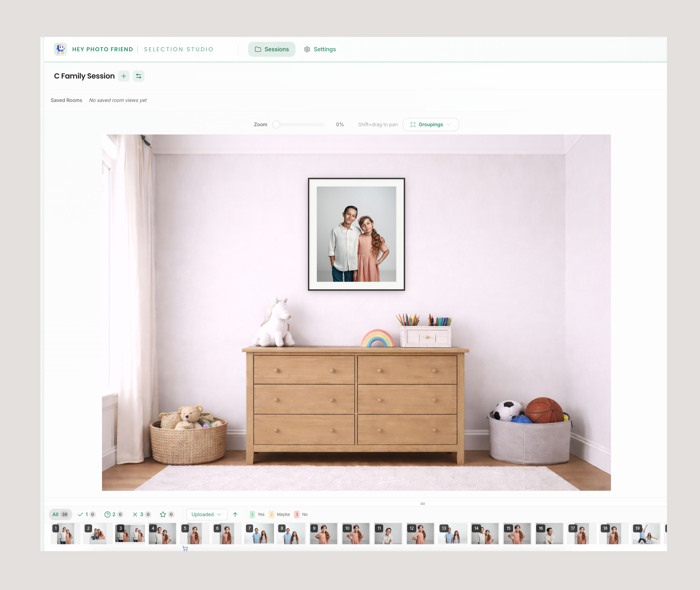Click the Hey Photo Friend logo icon
The image size is (700, 590).
[61, 49]
